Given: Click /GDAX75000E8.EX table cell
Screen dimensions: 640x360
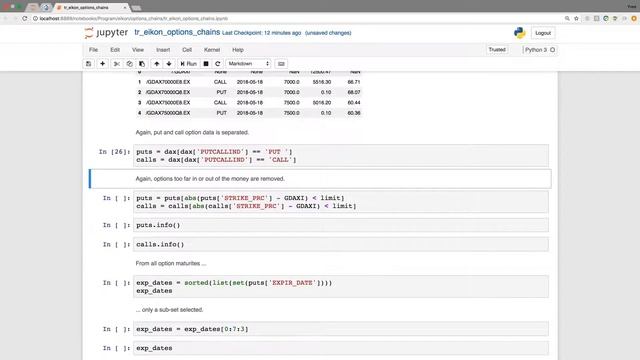Looking at the screenshot, I should pyautogui.click(x=168, y=102).
